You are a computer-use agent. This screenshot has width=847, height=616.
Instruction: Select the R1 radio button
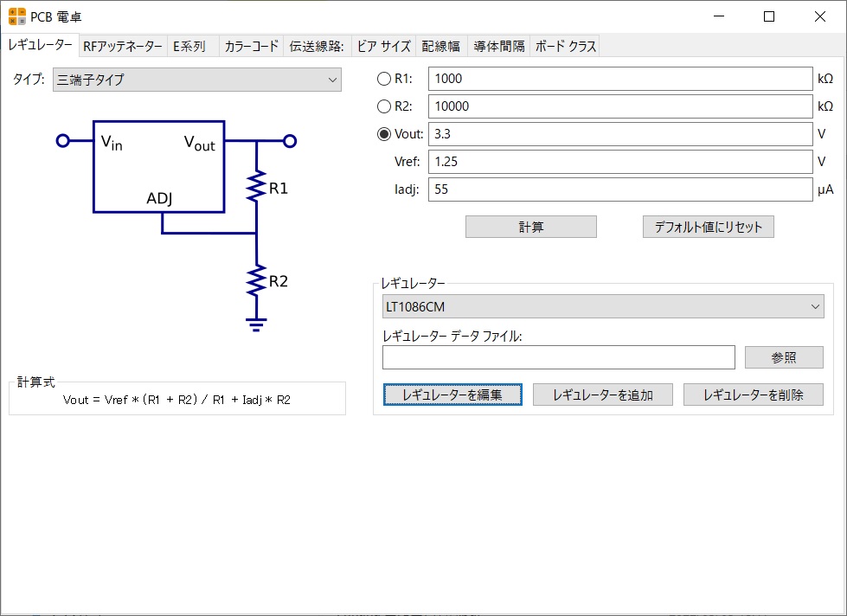point(384,79)
